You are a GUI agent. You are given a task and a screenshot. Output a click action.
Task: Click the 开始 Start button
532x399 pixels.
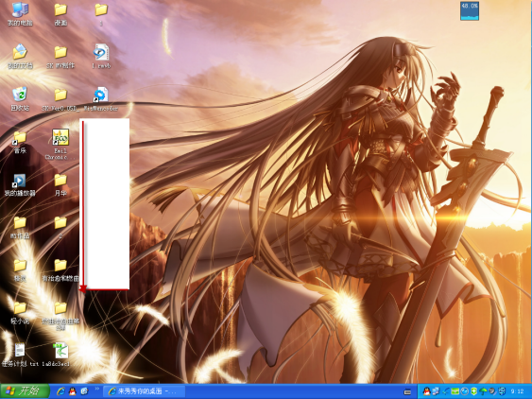pos(25,391)
